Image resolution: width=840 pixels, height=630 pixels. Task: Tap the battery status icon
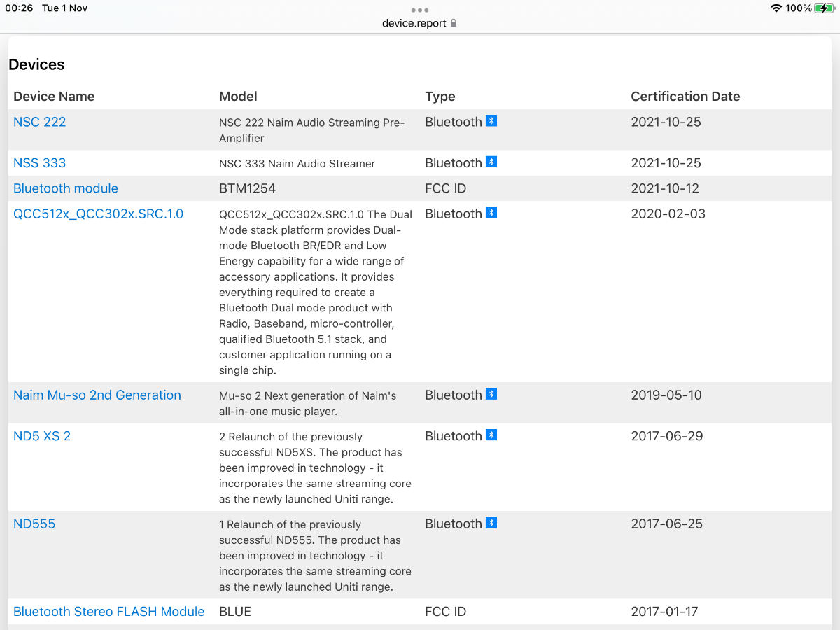tap(825, 8)
